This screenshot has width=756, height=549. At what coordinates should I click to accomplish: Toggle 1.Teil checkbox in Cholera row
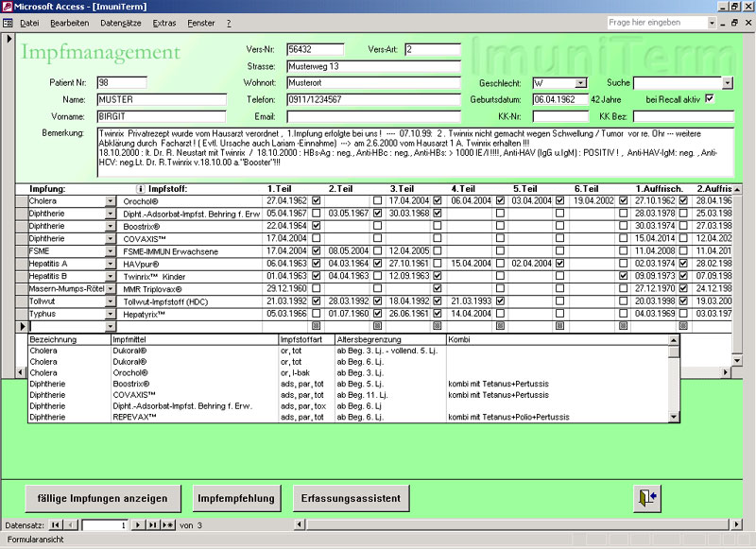(x=317, y=200)
